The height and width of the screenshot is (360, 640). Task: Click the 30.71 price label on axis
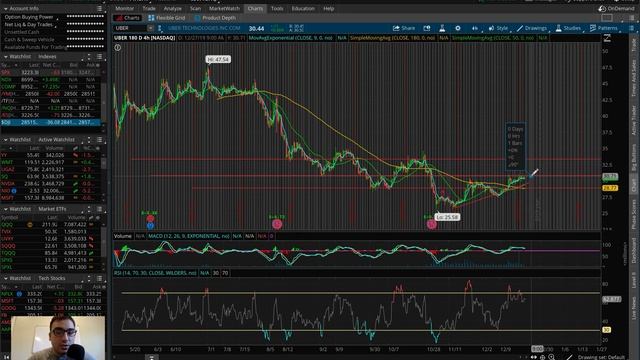tap(610, 177)
